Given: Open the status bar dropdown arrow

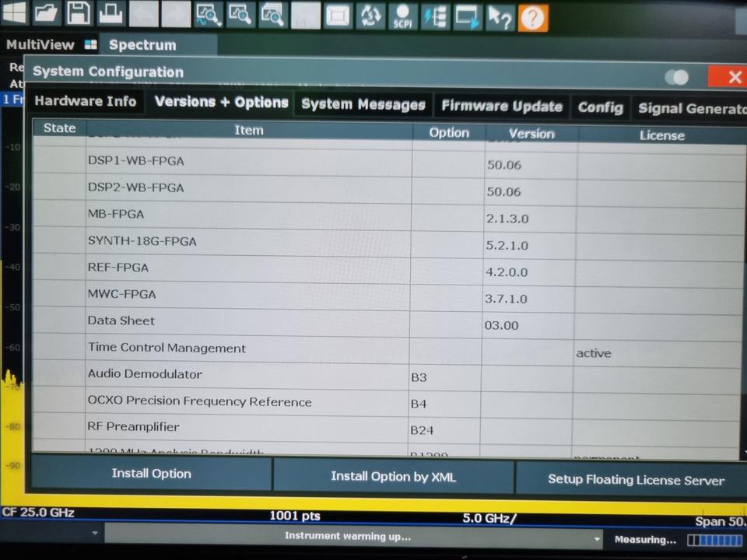Looking at the screenshot, I should point(597,539).
